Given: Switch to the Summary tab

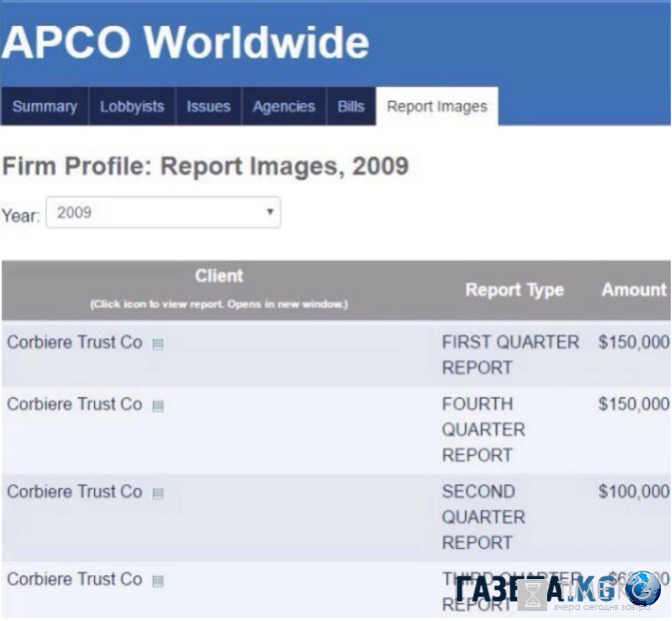Looking at the screenshot, I should (x=45, y=106).
